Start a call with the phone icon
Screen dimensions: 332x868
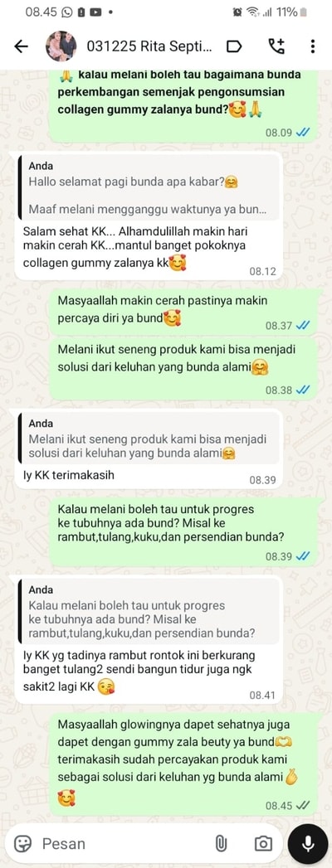click(x=276, y=46)
